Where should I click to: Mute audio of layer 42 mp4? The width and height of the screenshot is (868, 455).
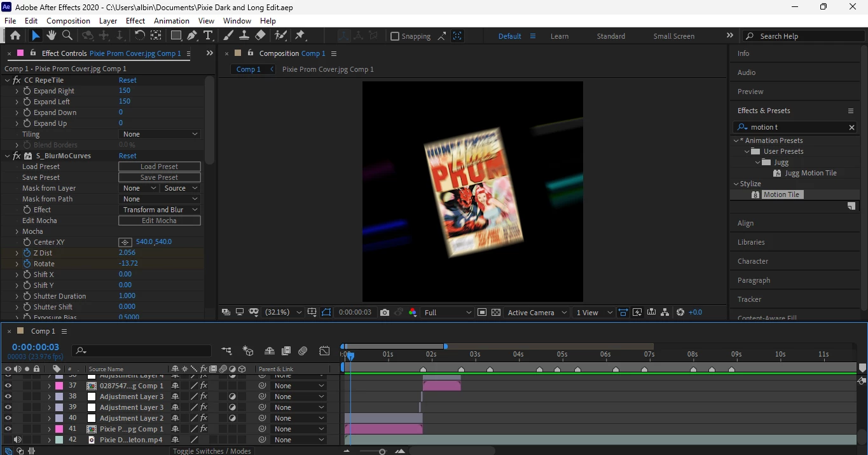pyautogui.click(x=17, y=440)
